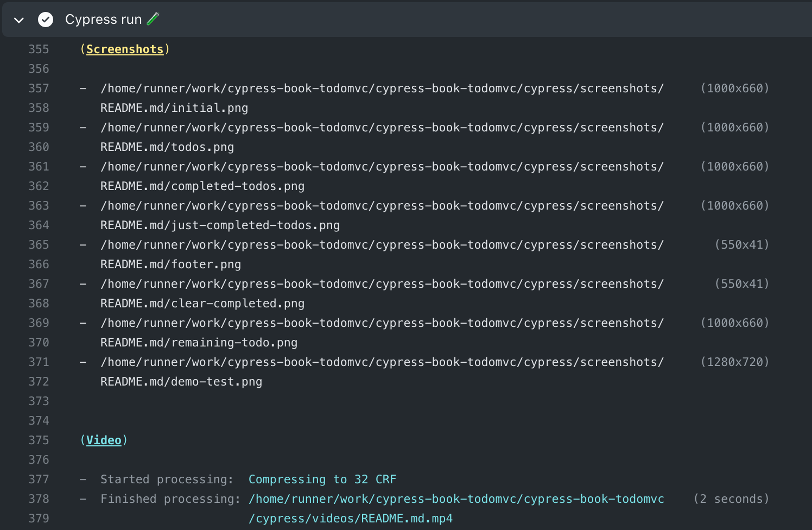Click the text Compressing to 32 CRF

click(x=322, y=479)
